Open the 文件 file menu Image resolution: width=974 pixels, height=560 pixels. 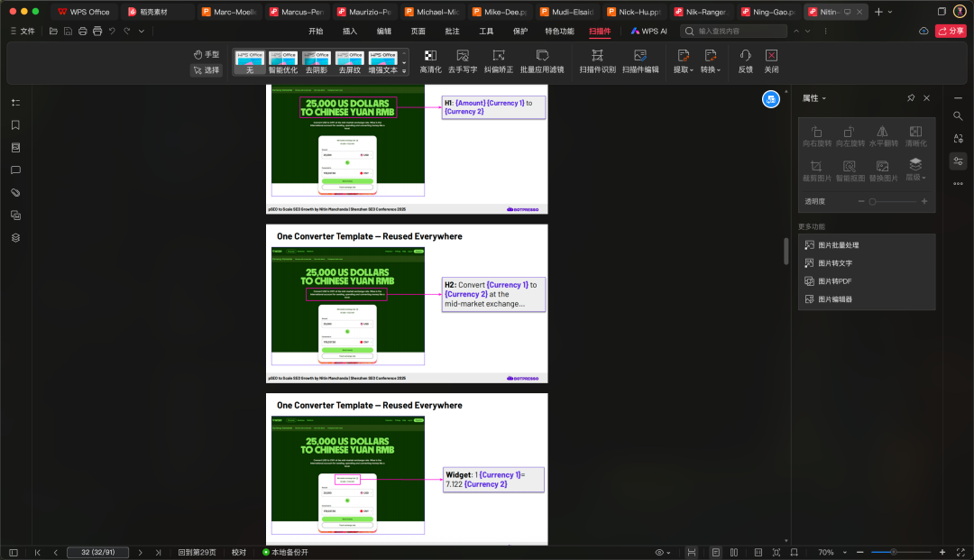point(23,31)
